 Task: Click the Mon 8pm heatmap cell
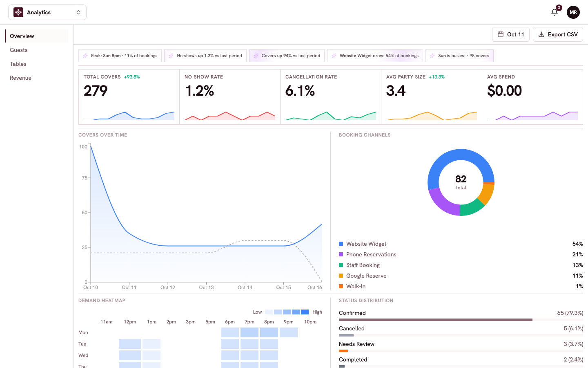pyautogui.click(x=269, y=332)
